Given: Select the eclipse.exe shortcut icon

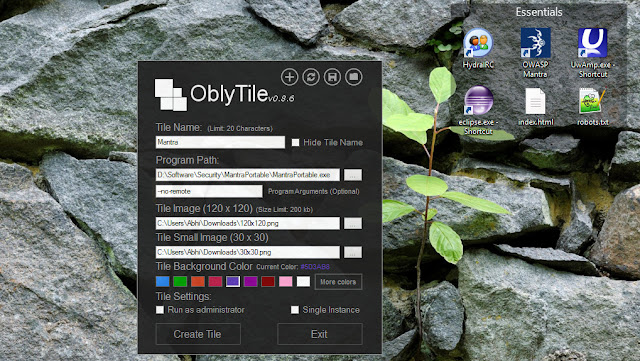Looking at the screenshot, I should (478, 110).
